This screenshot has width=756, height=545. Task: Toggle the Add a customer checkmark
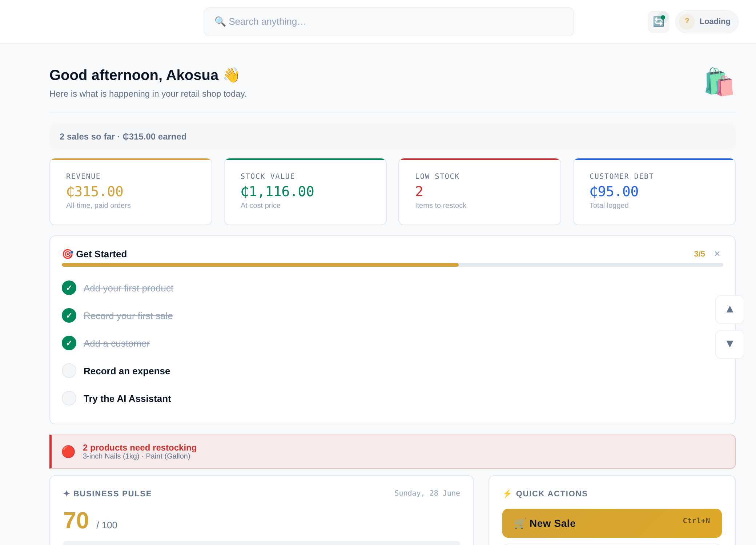pyautogui.click(x=69, y=343)
